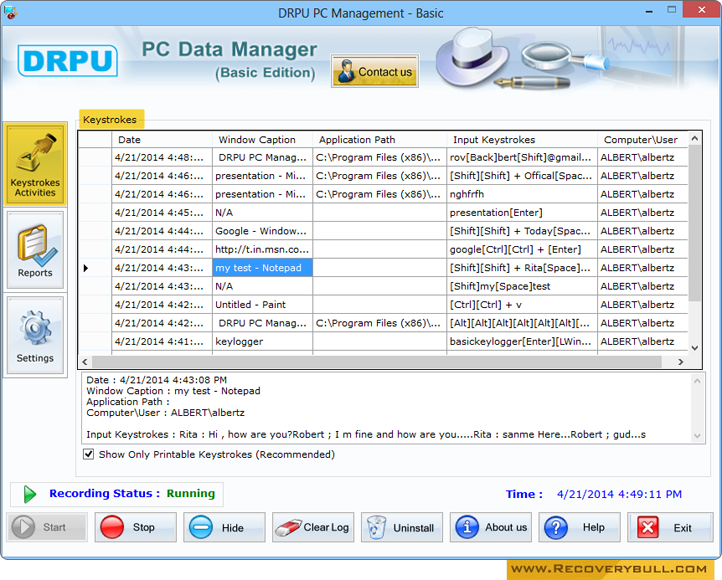Open the Reports section

point(35,250)
